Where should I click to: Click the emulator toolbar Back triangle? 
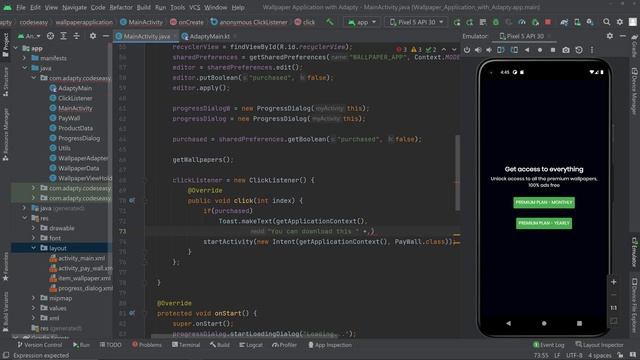527,50
